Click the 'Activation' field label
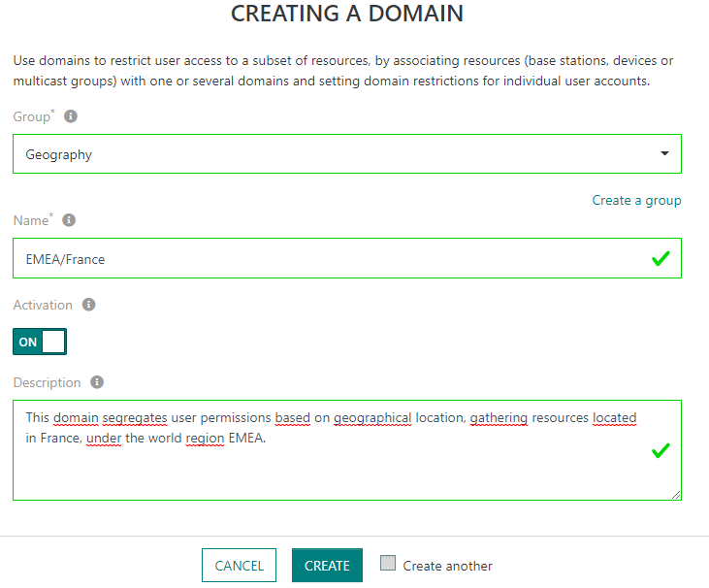709x588 pixels. [42, 305]
